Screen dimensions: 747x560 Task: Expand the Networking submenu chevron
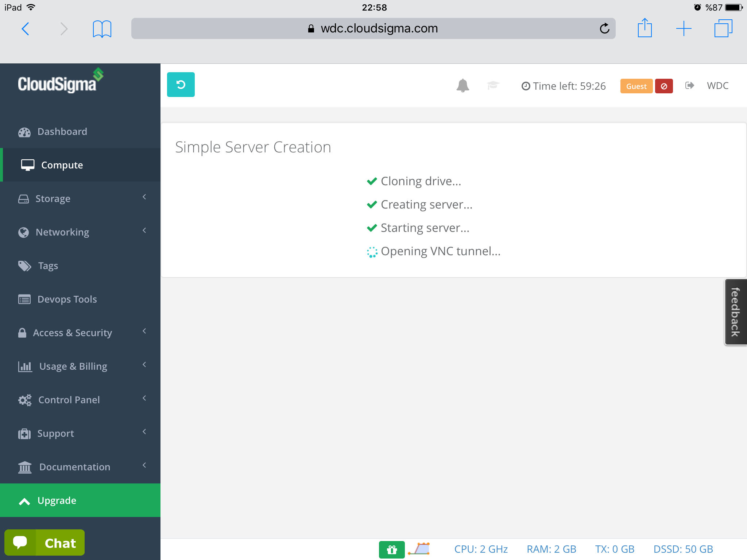click(x=144, y=230)
